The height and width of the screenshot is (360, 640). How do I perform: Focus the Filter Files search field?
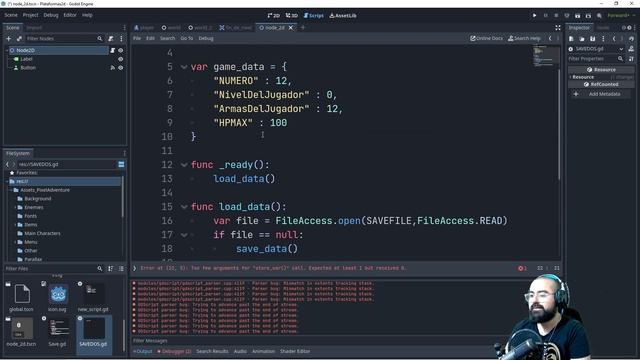tap(53, 269)
